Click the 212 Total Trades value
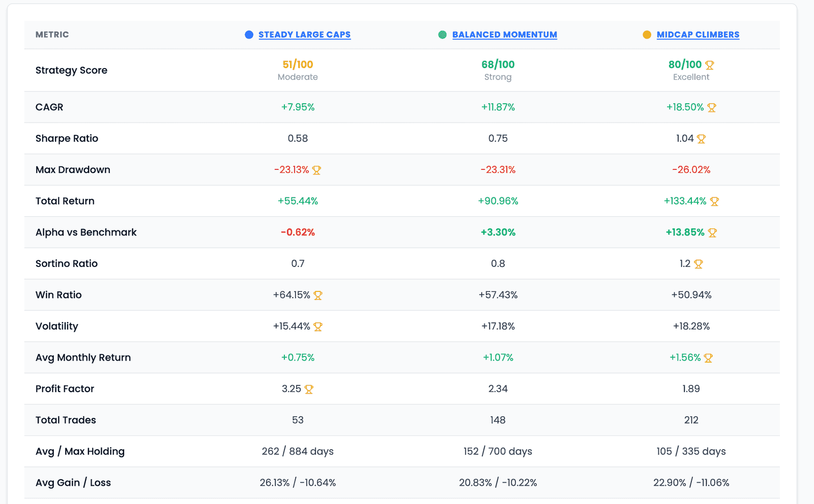Viewport: 814px width, 504px height. click(691, 420)
